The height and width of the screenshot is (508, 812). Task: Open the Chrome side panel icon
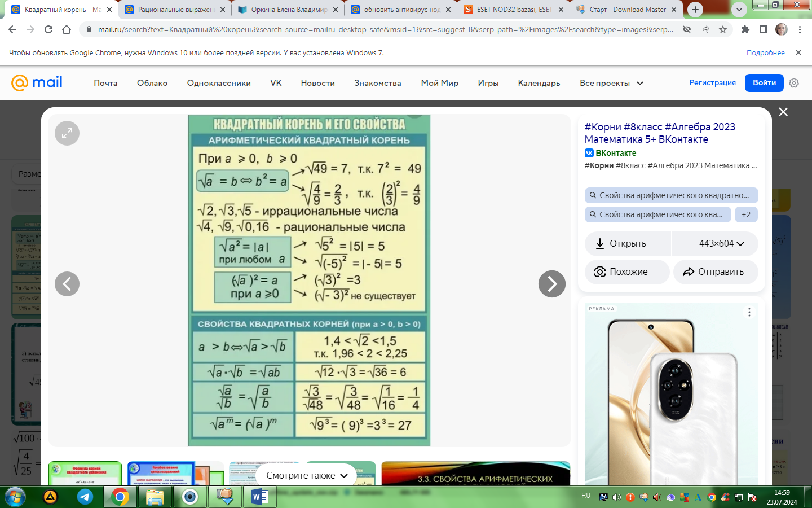click(764, 29)
